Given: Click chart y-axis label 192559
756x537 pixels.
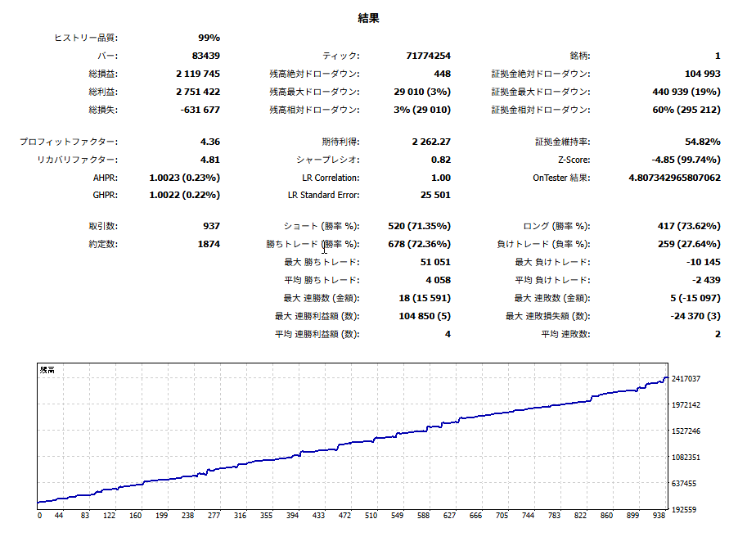Looking at the screenshot, I should click(x=684, y=509).
